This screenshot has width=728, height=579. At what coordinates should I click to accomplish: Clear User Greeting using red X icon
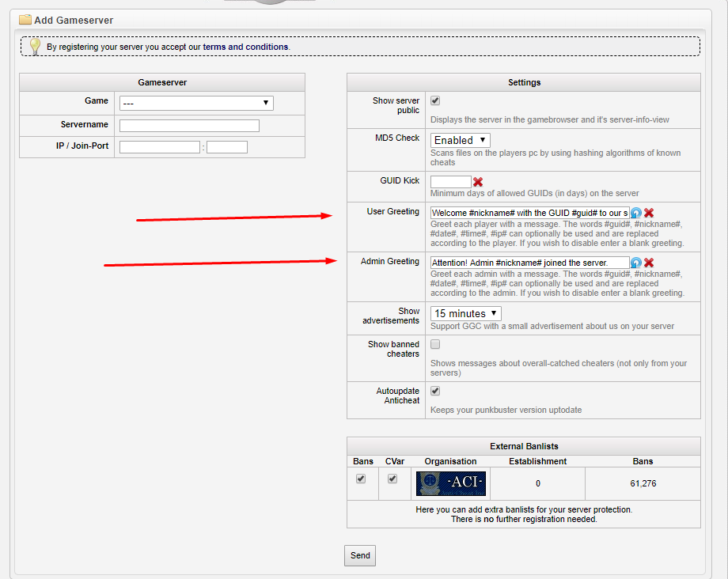[x=649, y=213]
